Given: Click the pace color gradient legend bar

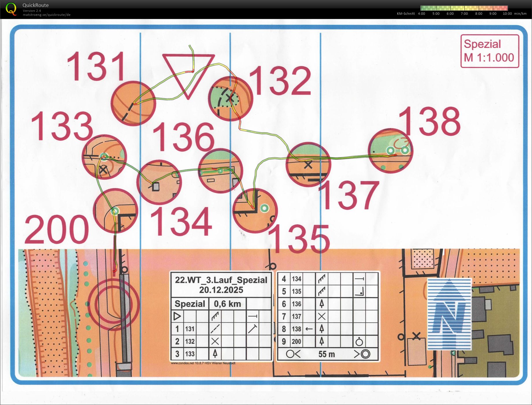Looking at the screenshot, I should (x=464, y=8).
